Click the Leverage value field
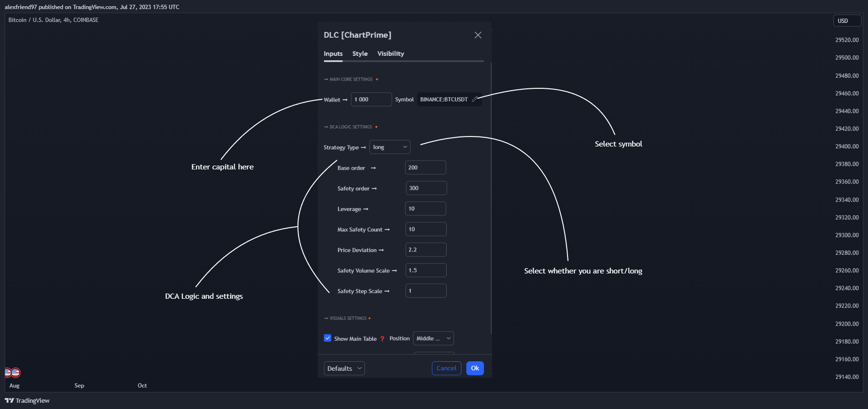868x409 pixels. [x=426, y=209]
